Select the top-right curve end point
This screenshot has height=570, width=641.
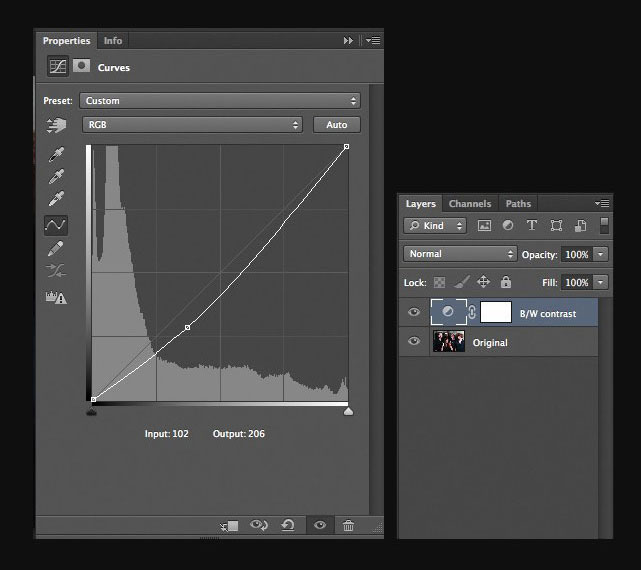346,146
